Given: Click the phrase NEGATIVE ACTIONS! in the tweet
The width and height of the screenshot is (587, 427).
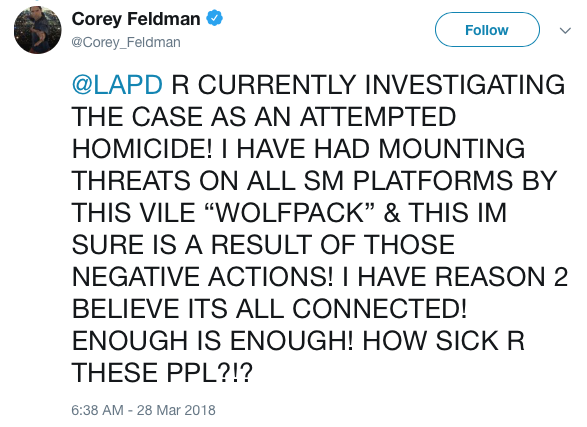Looking at the screenshot, I should coord(203,277).
